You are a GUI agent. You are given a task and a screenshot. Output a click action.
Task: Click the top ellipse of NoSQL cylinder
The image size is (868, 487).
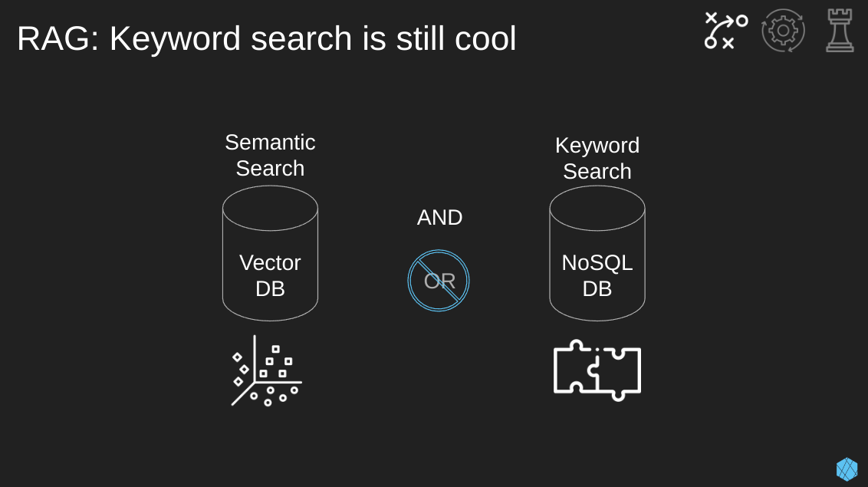[597, 208]
